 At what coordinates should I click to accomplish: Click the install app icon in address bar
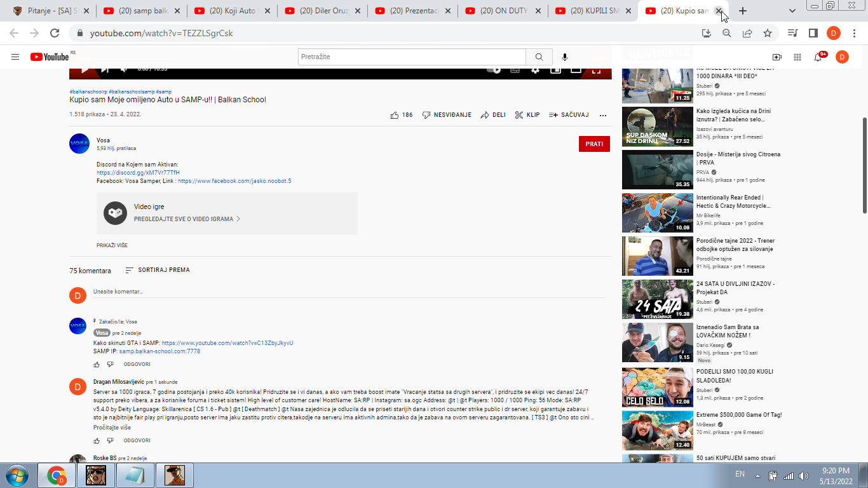707,33
